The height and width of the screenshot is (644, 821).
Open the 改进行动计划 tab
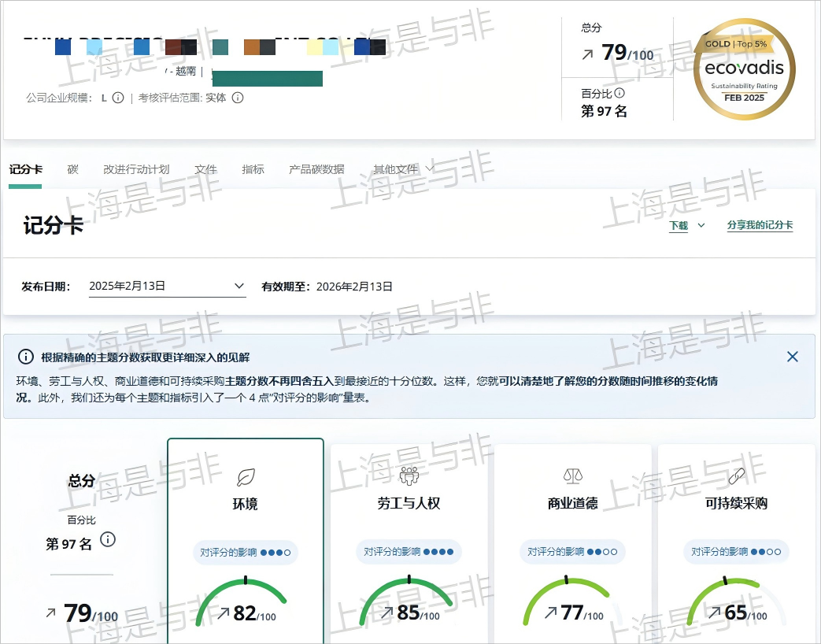(136, 169)
